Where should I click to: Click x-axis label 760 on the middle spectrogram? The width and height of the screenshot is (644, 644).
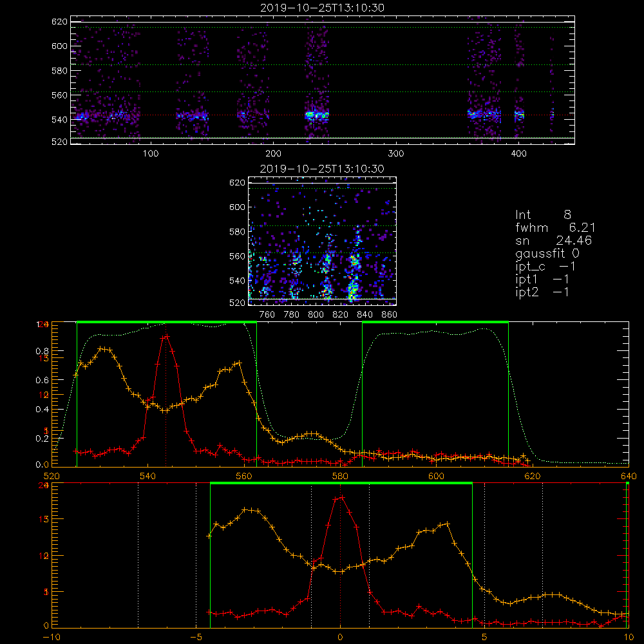pyautogui.click(x=267, y=315)
